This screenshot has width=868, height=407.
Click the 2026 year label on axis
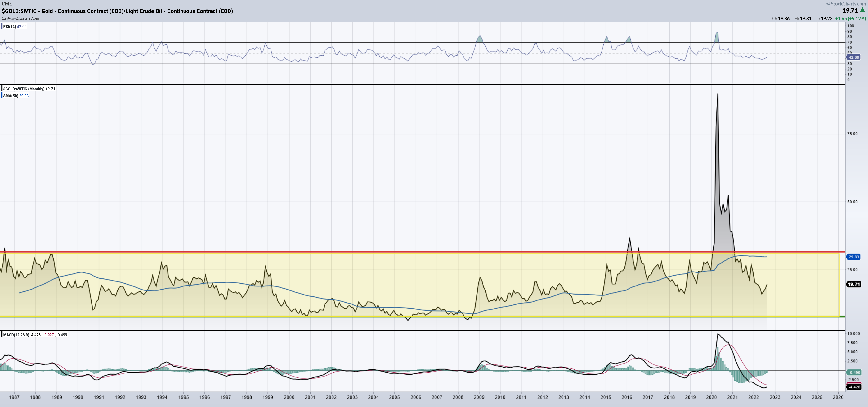[x=838, y=397]
